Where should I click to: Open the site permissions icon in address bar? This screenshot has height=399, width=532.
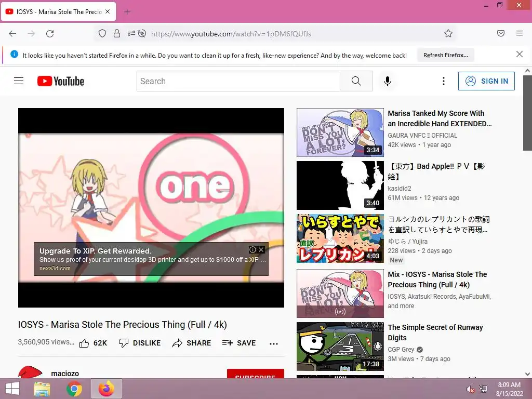[x=131, y=33]
